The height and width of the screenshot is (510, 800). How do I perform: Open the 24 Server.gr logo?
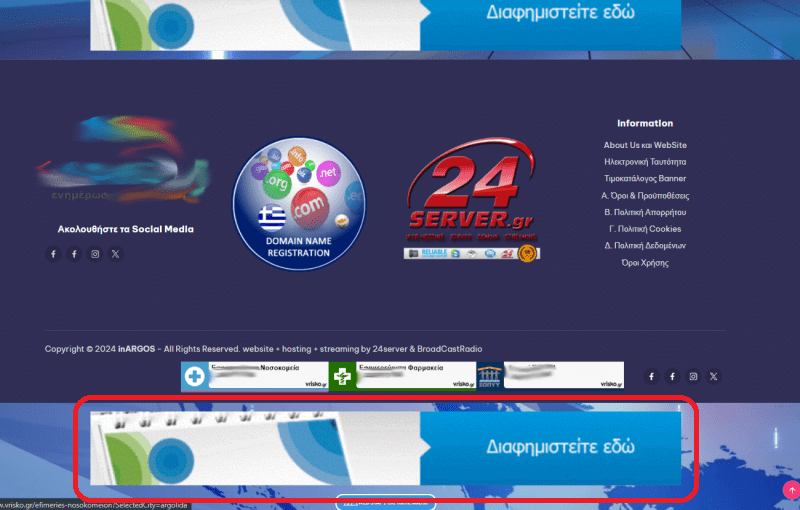pyautogui.click(x=472, y=197)
